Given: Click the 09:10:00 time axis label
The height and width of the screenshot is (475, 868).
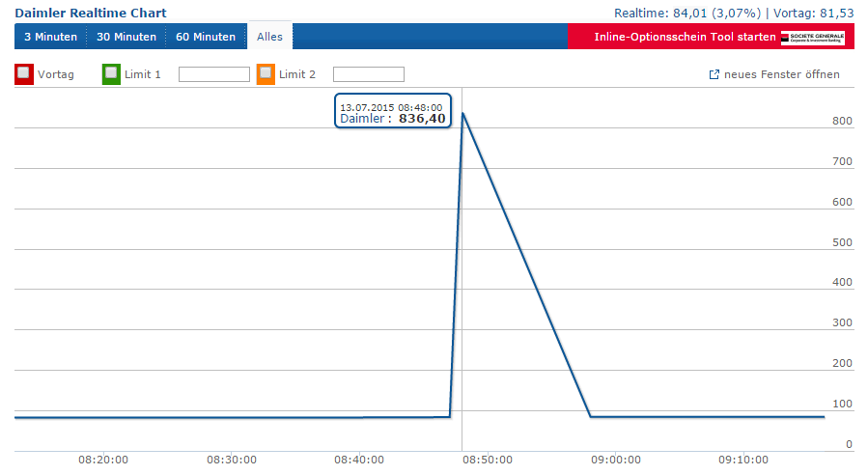Looking at the screenshot, I should [743, 460].
